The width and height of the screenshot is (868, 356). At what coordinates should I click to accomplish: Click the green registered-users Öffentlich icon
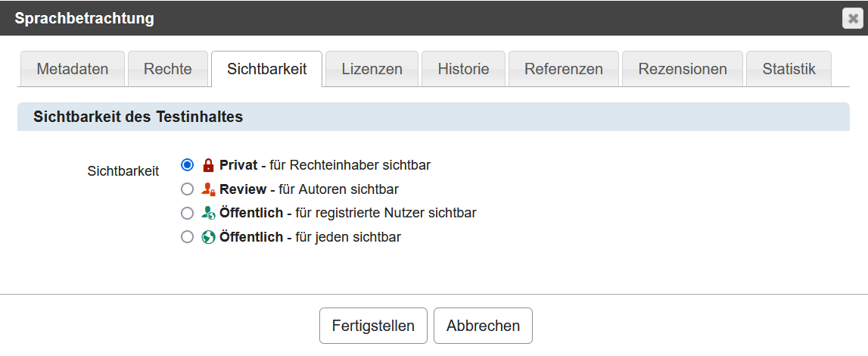[208, 213]
